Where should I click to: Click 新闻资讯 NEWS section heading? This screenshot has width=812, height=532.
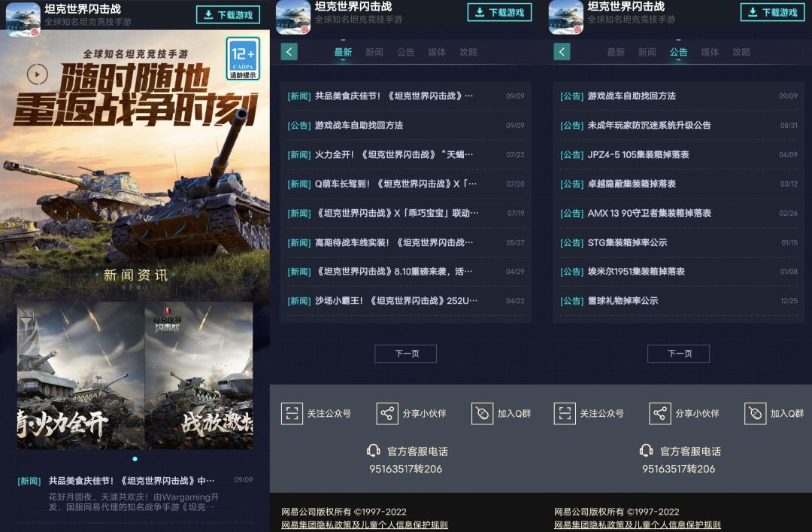click(135, 275)
